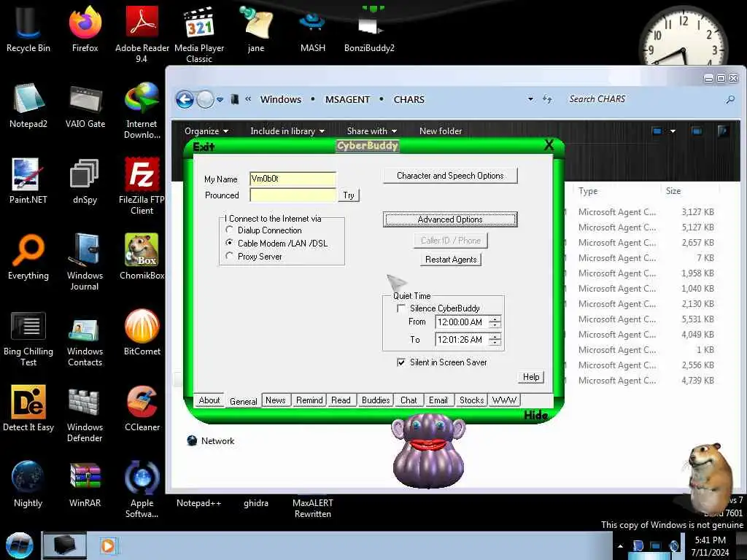Image resolution: width=747 pixels, height=560 pixels.
Task: Open the Stocks tab
Action: (472, 400)
